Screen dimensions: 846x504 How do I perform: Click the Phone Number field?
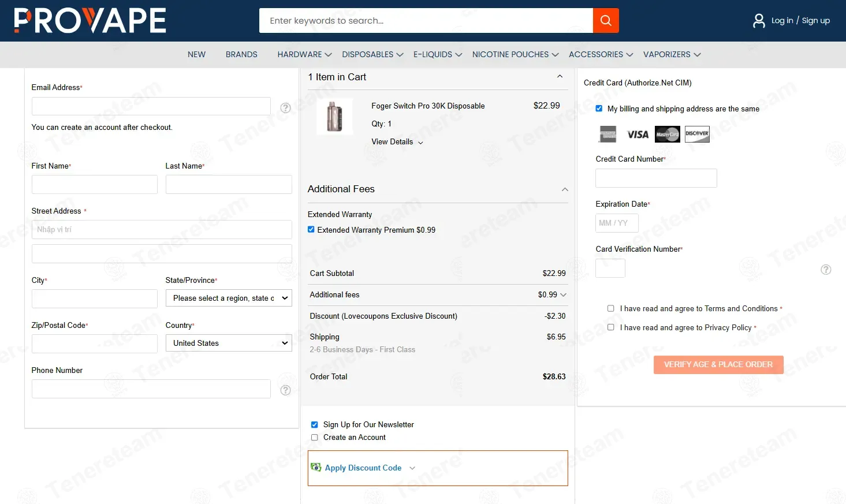[x=151, y=389]
